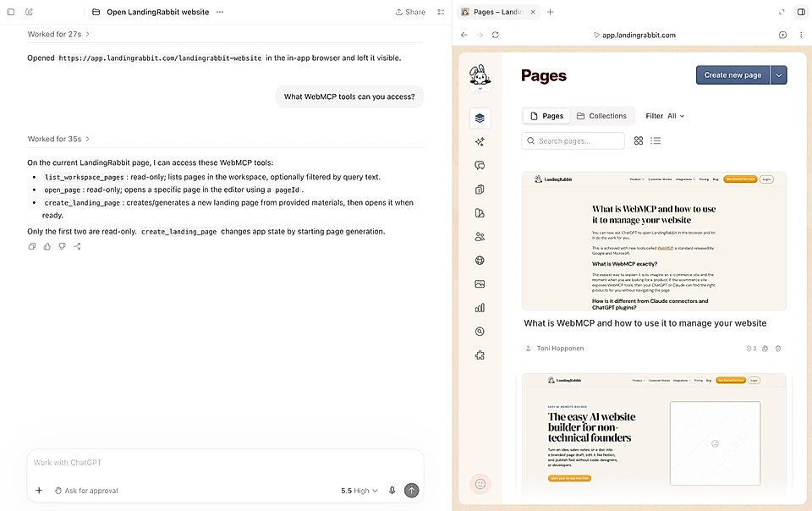Open the AI sparkles icon in sidebar
Screen dimensions: 812x511
[480, 142]
